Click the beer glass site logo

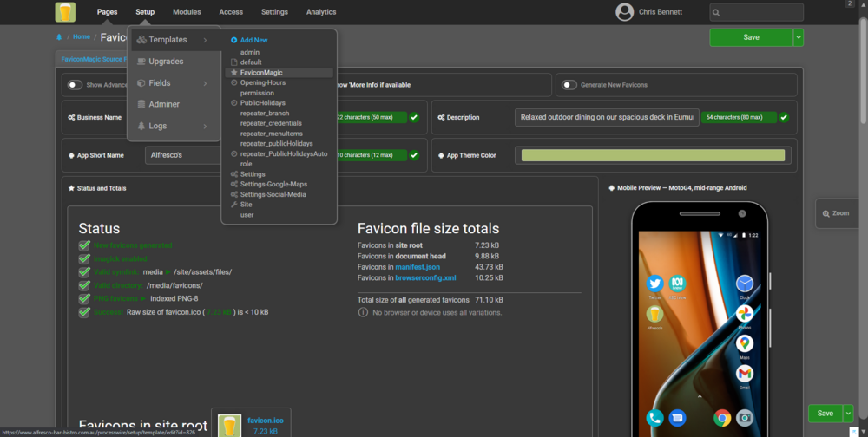point(65,12)
